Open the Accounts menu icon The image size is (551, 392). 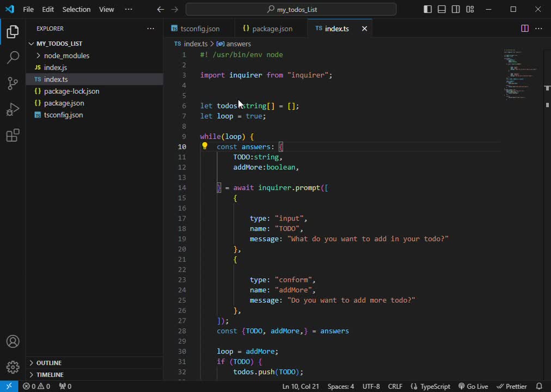[x=13, y=341]
